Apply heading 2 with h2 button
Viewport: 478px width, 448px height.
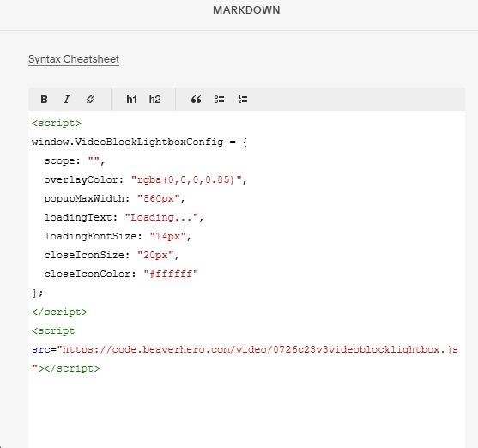[154, 99]
